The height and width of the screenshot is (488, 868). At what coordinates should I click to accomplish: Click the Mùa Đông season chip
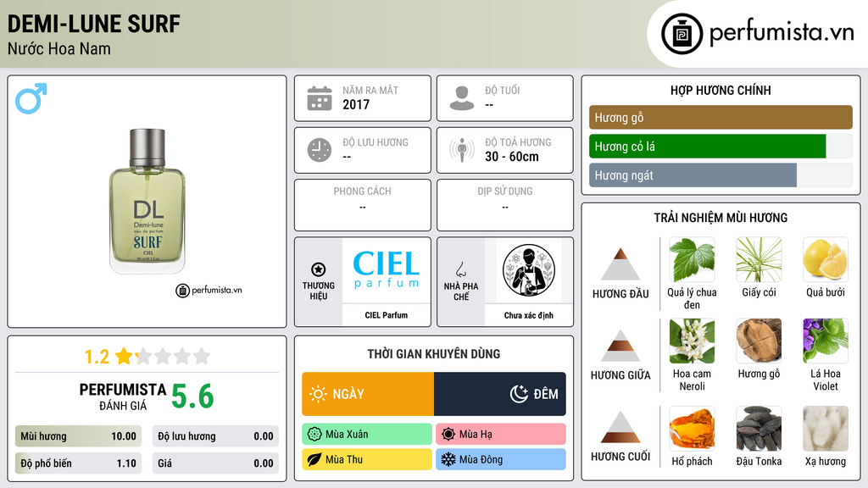pyautogui.click(x=501, y=459)
